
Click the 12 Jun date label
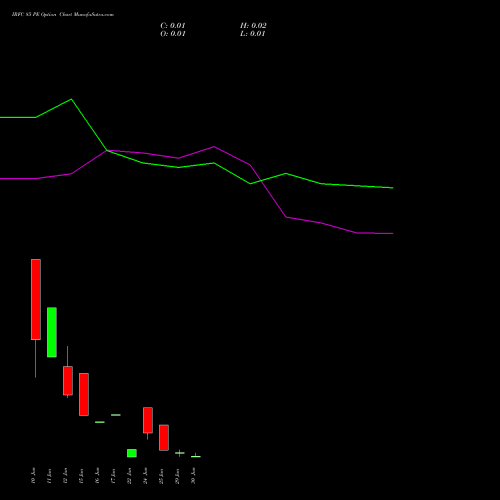click(x=65, y=476)
